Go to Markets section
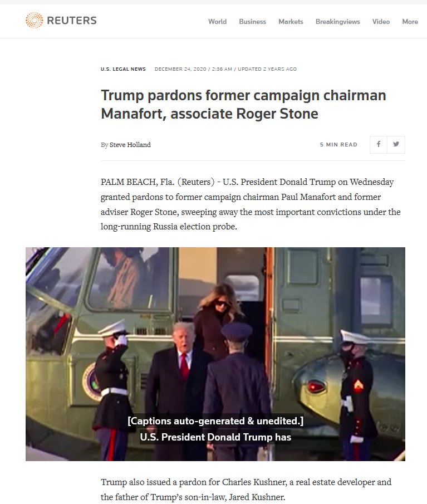 (291, 22)
